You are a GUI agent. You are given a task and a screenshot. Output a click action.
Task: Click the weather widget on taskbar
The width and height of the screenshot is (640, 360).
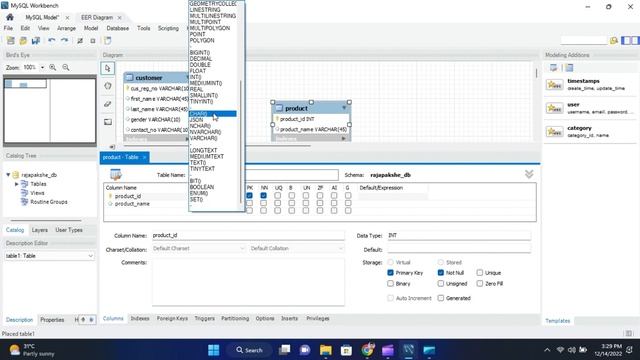[32, 350]
